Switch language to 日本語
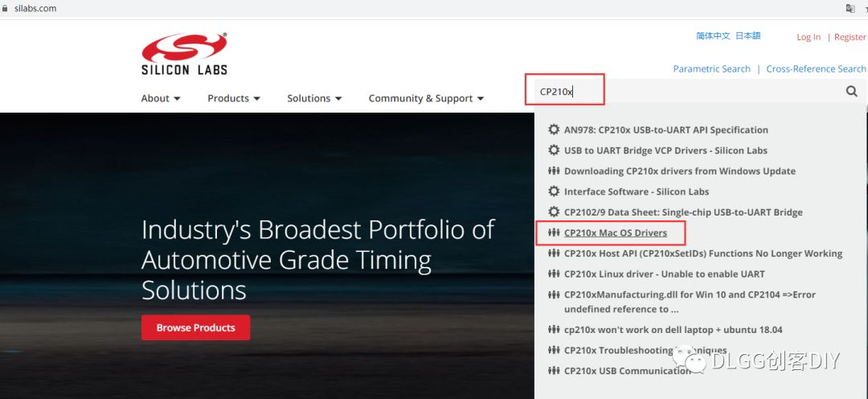This screenshot has width=868, height=399. 748,36
